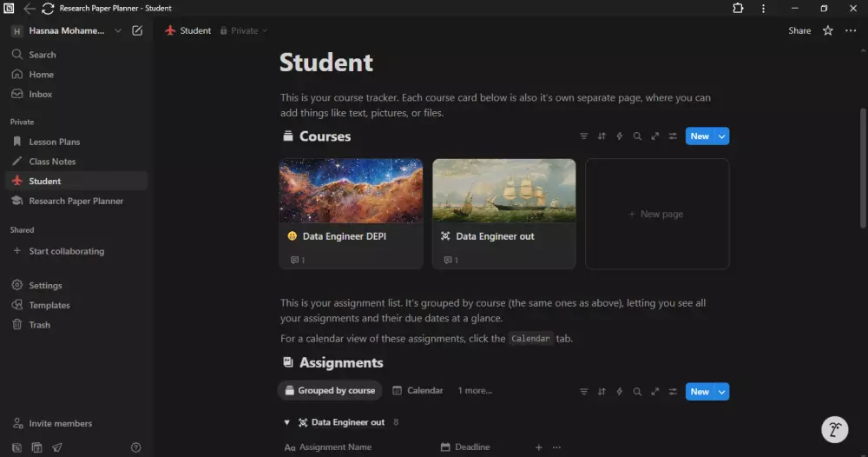Add a property with plus icon

539,447
